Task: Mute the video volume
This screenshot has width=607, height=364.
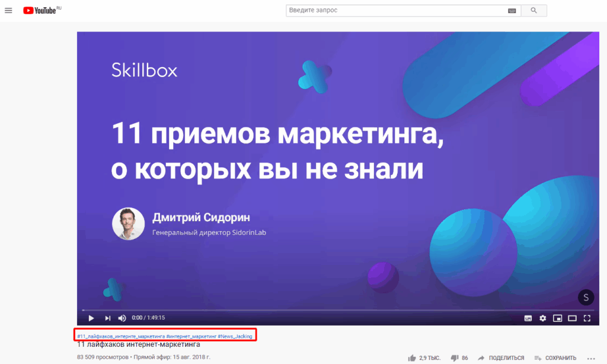Action: (122, 318)
